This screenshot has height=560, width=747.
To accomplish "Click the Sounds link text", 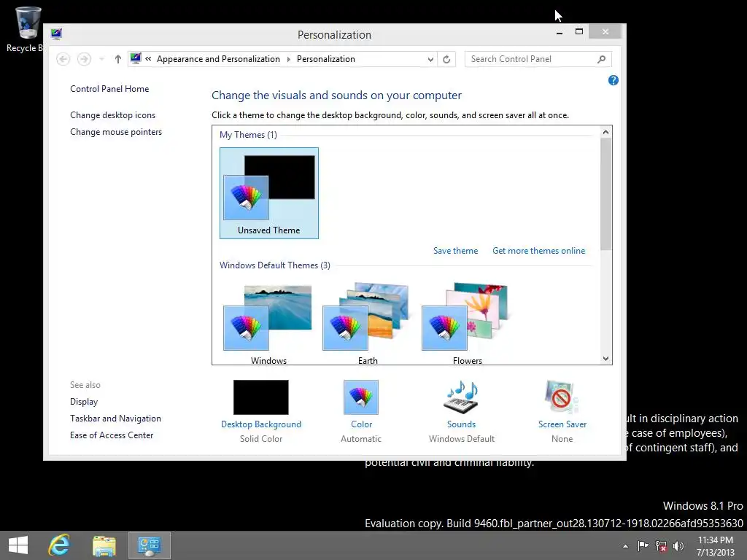I will (x=461, y=424).
